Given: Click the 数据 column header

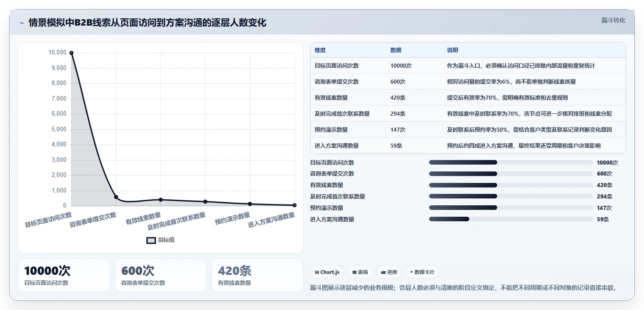Looking at the screenshot, I should [396, 50].
